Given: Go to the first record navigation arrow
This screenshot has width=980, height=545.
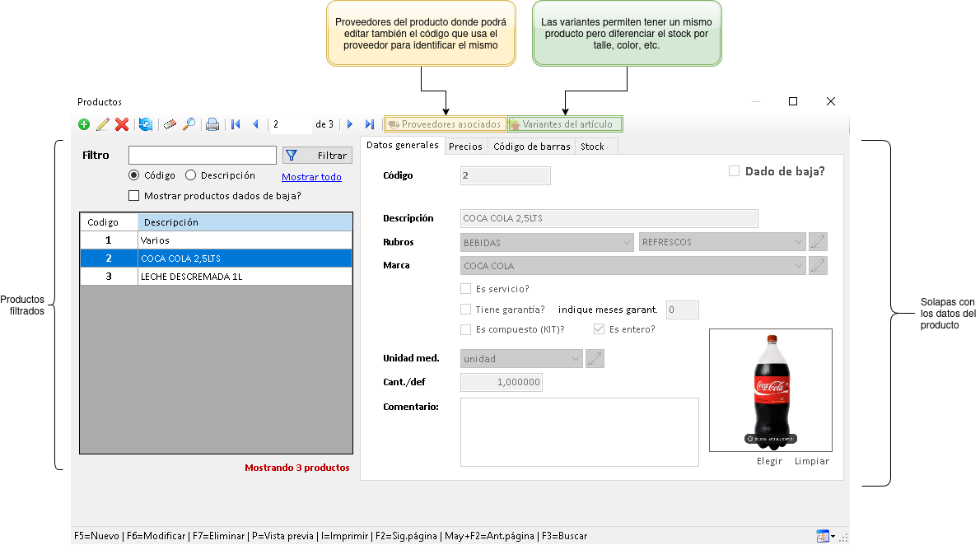Looking at the screenshot, I should (236, 124).
